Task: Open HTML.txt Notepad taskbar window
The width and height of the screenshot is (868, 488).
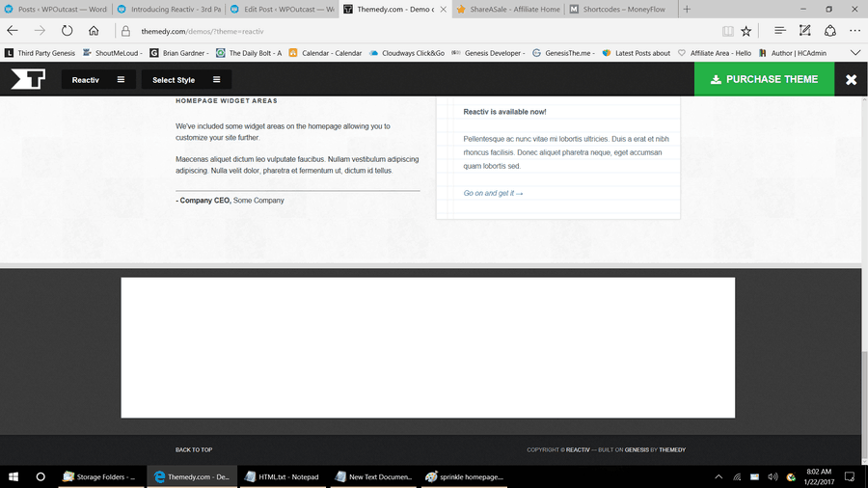Action: pos(283,476)
